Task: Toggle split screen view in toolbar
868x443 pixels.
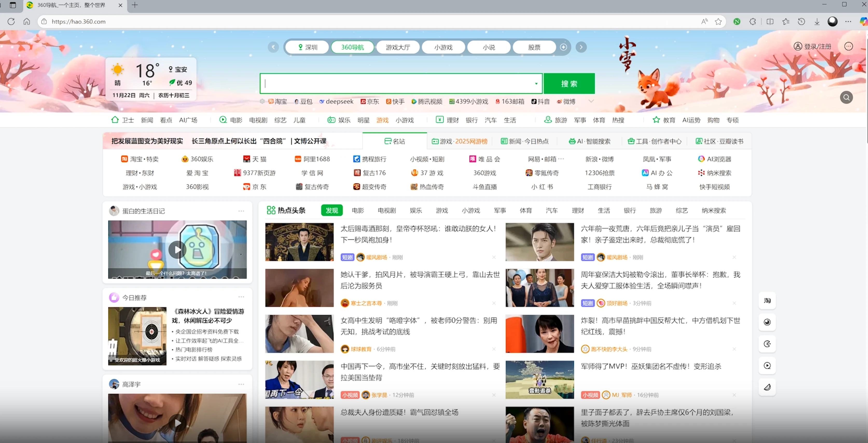Action: click(770, 22)
